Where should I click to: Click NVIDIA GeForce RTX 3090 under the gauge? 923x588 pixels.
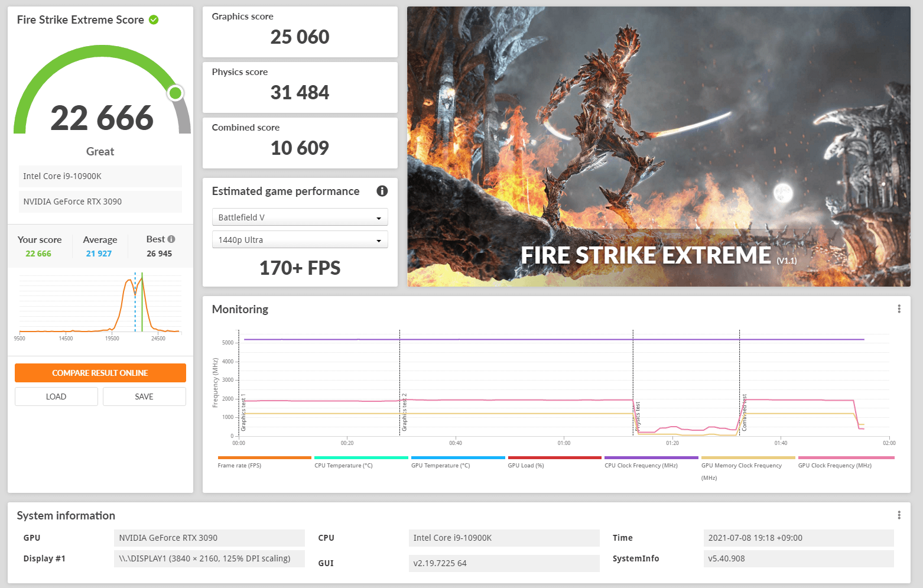point(100,202)
